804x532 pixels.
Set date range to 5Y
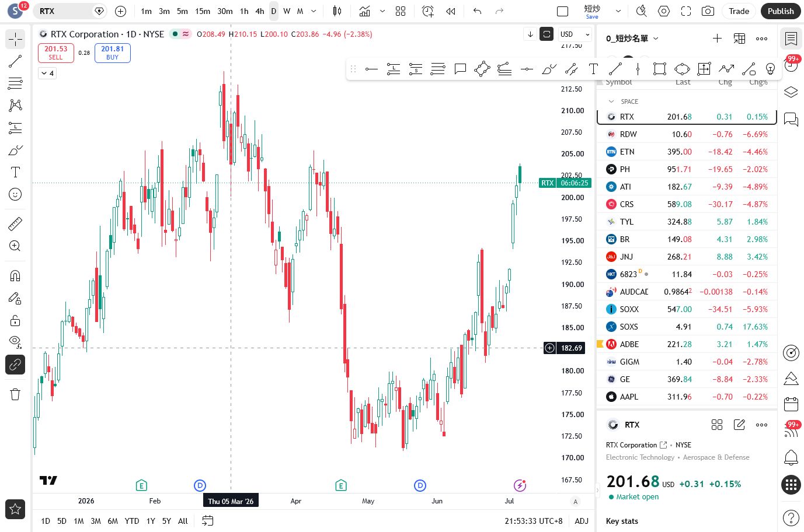click(166, 521)
